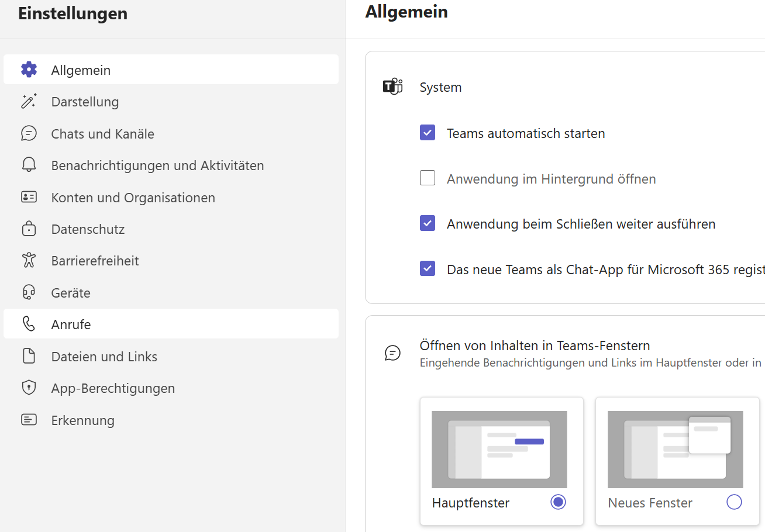
Task: Select the chat bubble icon for Chats und Kanäle
Action: click(29, 133)
